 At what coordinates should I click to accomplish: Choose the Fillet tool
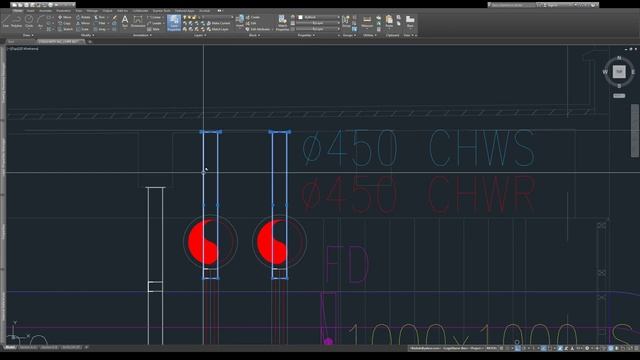click(x=100, y=23)
